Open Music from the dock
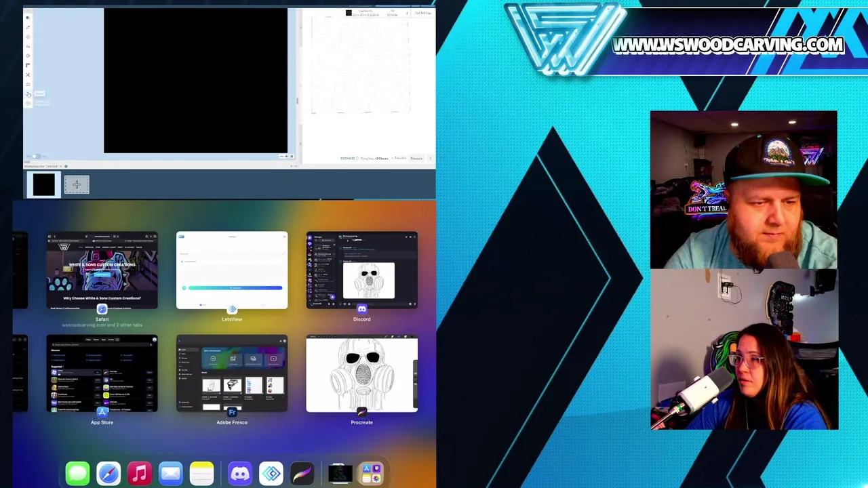868x488 pixels. [140, 473]
